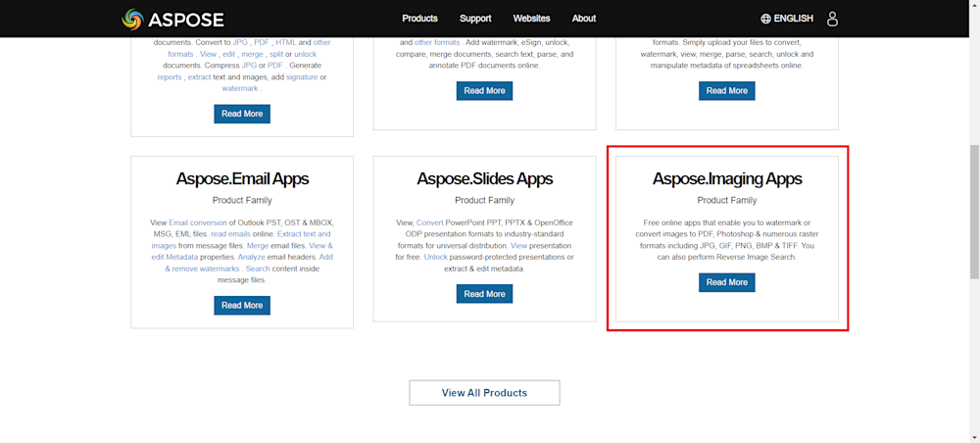Click the read emails link
The height and width of the screenshot is (443, 980).
pyautogui.click(x=230, y=233)
